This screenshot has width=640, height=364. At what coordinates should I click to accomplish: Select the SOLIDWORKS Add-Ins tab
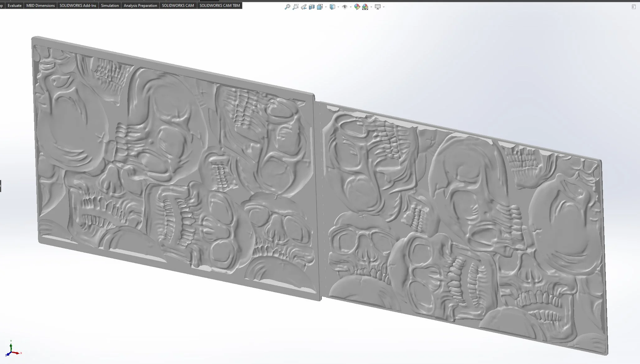click(78, 6)
